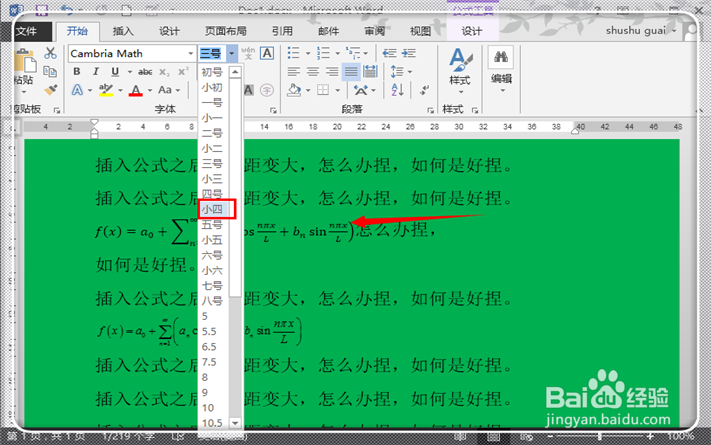This screenshot has height=445, width=711.
Task: Center the paragraph text
Action: [x=312, y=71]
